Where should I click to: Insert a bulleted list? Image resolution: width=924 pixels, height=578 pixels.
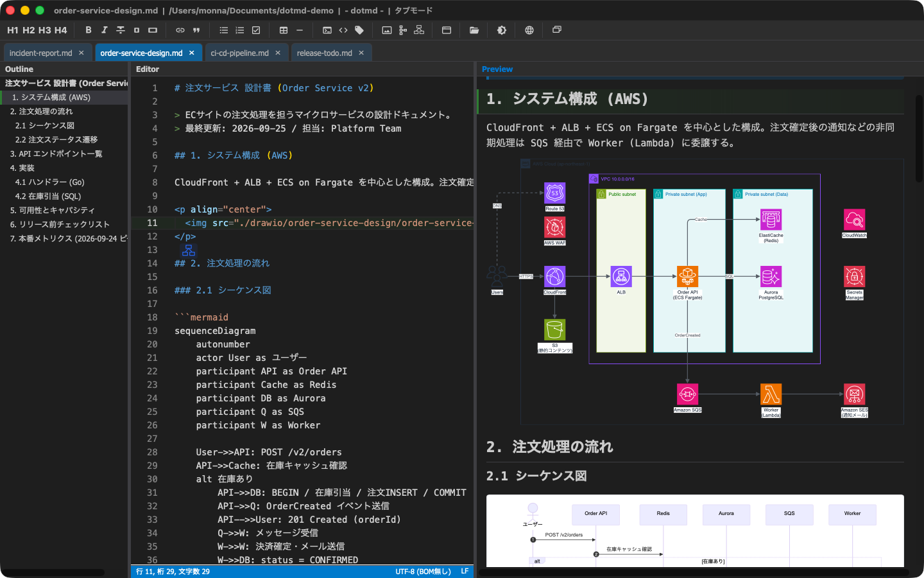pyautogui.click(x=224, y=30)
